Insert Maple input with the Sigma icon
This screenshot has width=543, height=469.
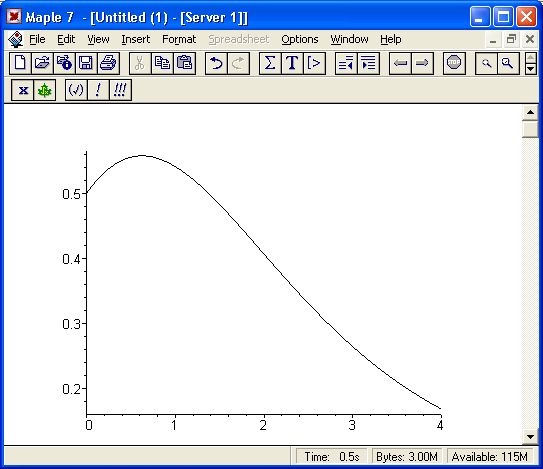(270, 63)
